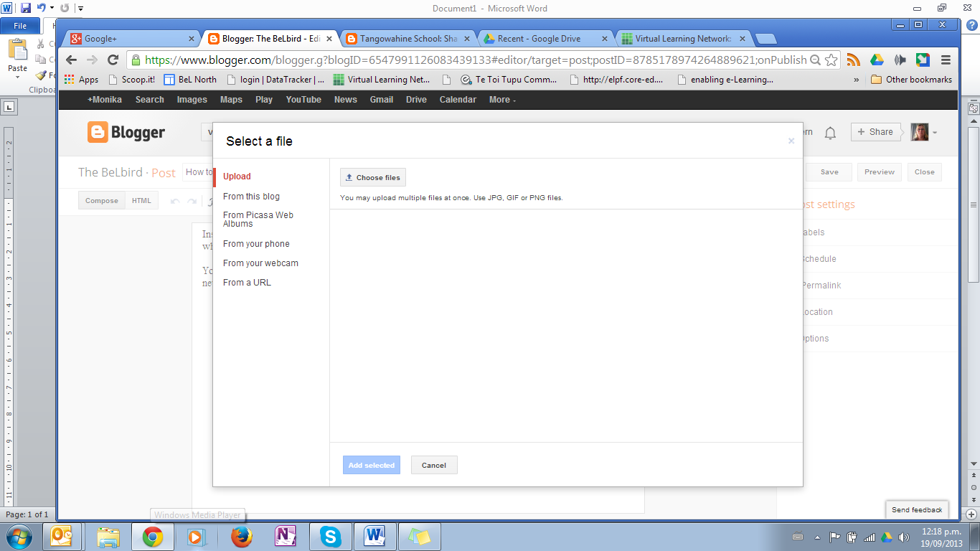This screenshot has height=551, width=980.
Task: Open the Undo history dropdown arrow in Word
Action: tap(52, 9)
